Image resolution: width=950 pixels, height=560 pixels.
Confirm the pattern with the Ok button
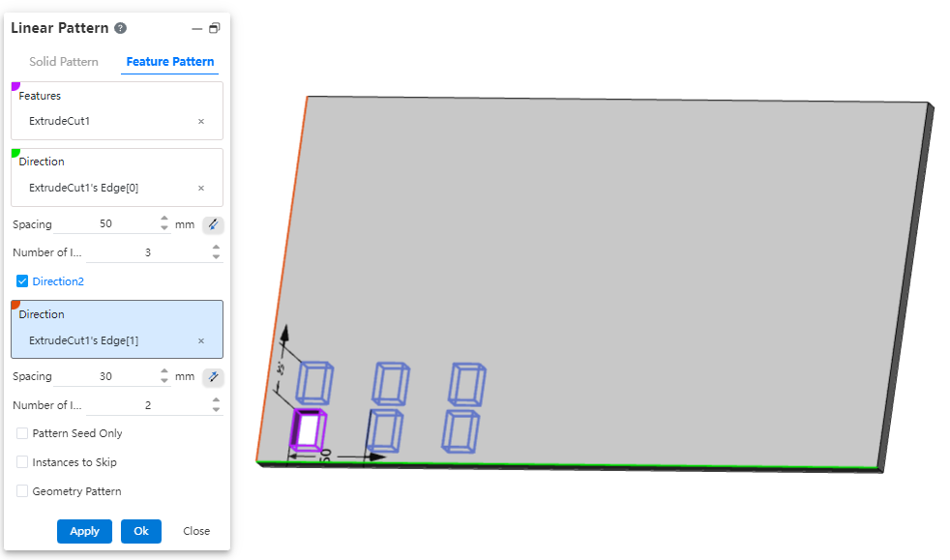coord(141,531)
